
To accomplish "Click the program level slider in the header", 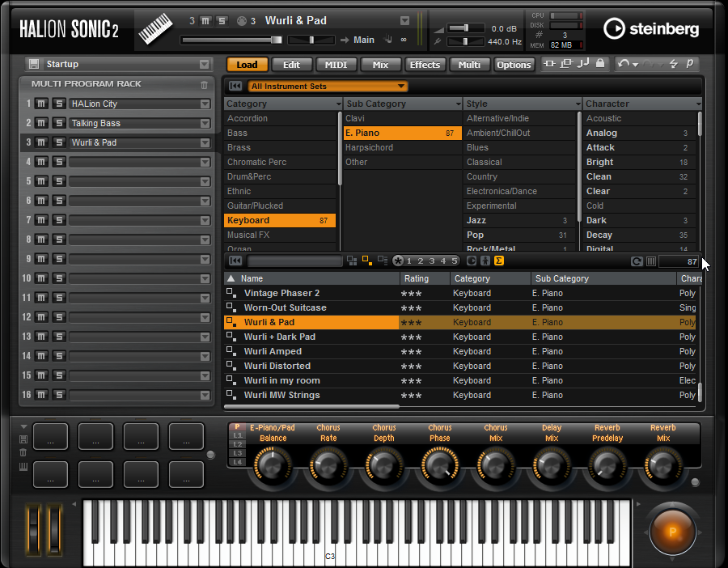I will pyautogui.click(x=231, y=40).
